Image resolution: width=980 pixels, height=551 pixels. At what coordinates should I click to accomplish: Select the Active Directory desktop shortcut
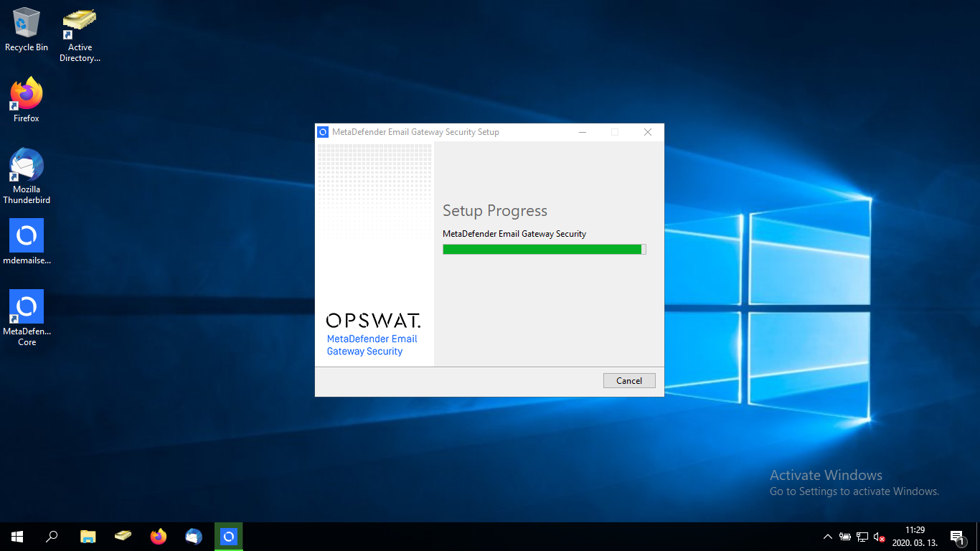[x=80, y=24]
